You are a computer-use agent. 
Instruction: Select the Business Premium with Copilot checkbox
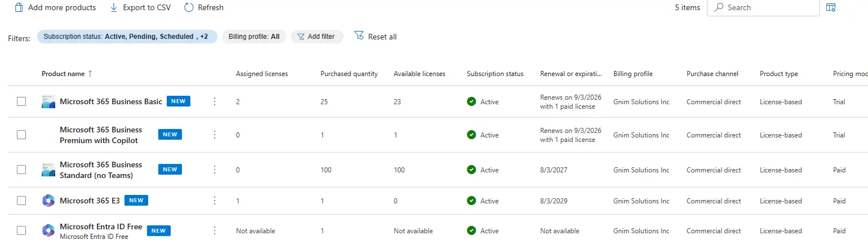21,135
